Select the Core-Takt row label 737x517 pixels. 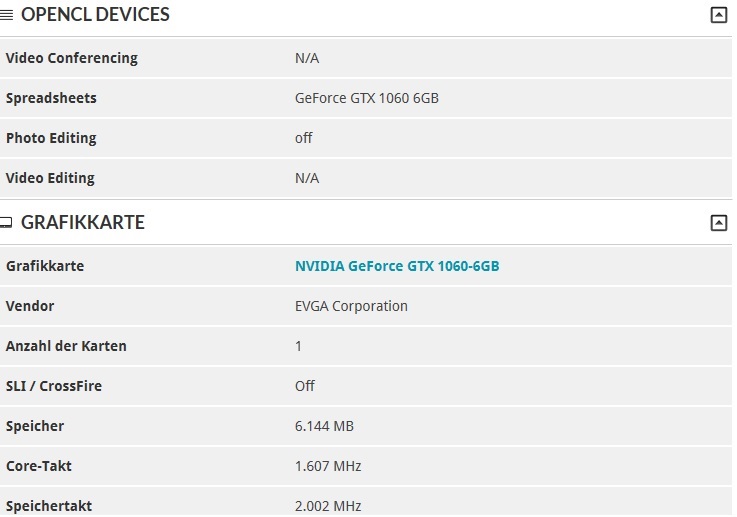(x=39, y=466)
